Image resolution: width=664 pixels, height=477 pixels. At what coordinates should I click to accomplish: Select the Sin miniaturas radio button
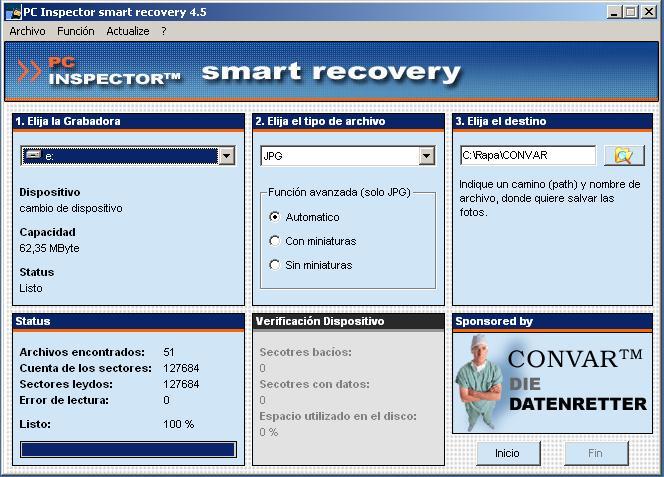click(274, 265)
